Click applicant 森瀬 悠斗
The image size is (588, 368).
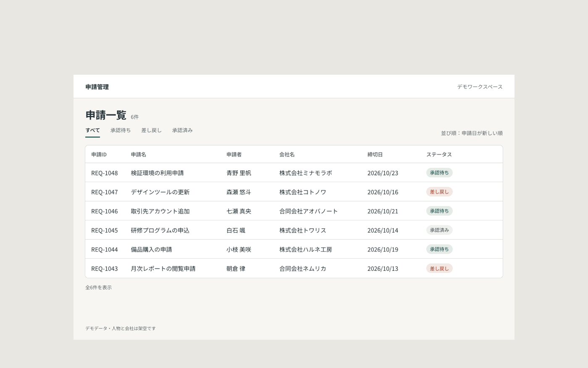[239, 192]
